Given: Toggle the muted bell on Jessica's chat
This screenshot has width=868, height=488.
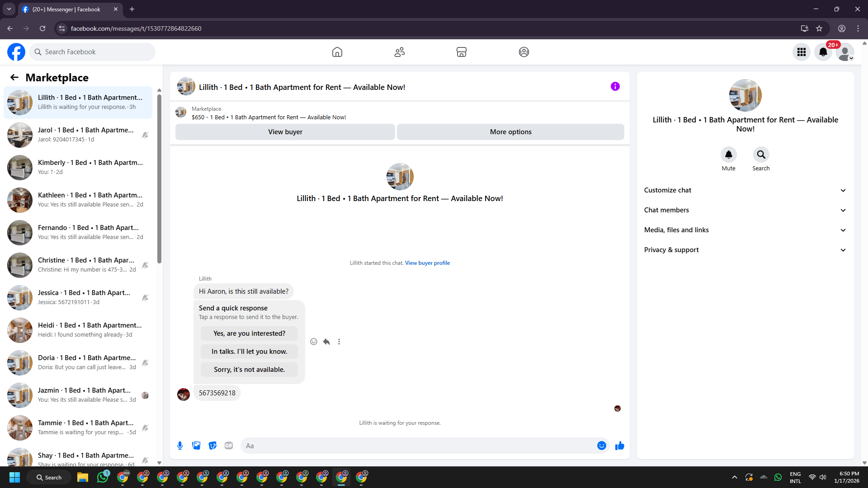Looking at the screenshot, I should pos(145,298).
